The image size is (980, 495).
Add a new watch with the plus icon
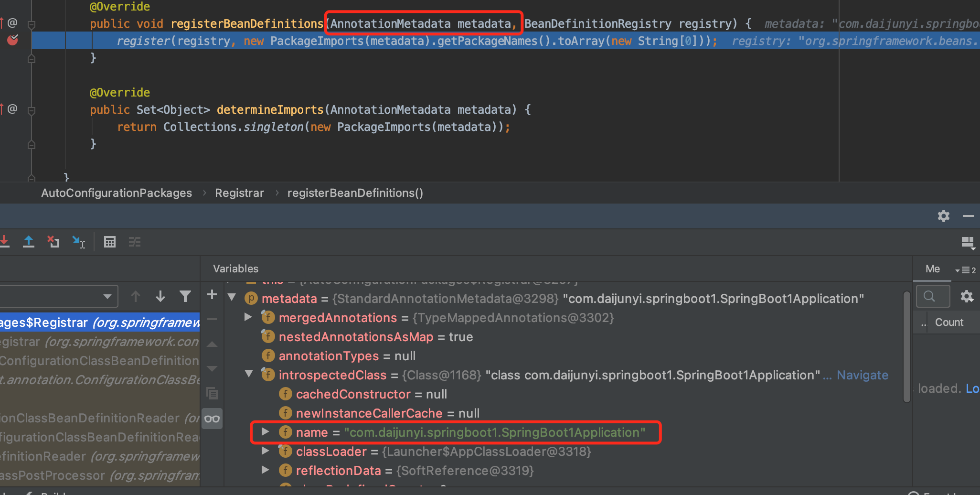(x=212, y=295)
